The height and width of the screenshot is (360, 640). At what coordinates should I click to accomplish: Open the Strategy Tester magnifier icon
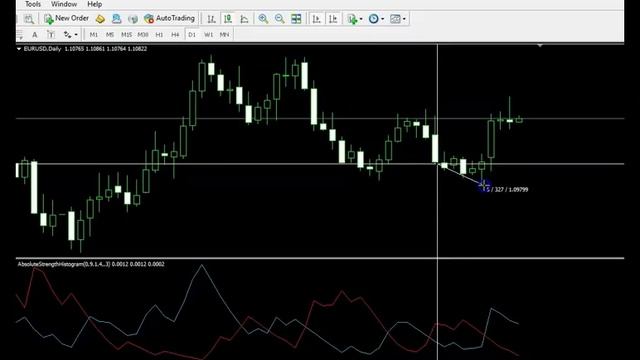tap(29, 19)
